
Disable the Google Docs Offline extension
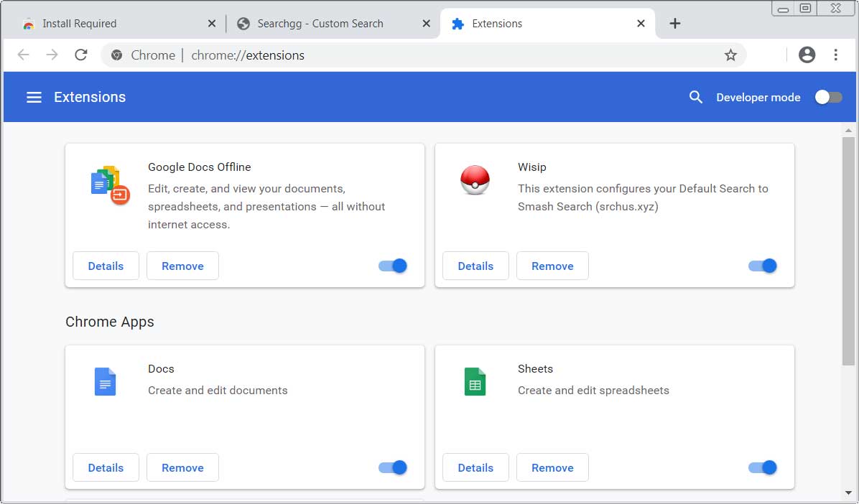(x=392, y=266)
